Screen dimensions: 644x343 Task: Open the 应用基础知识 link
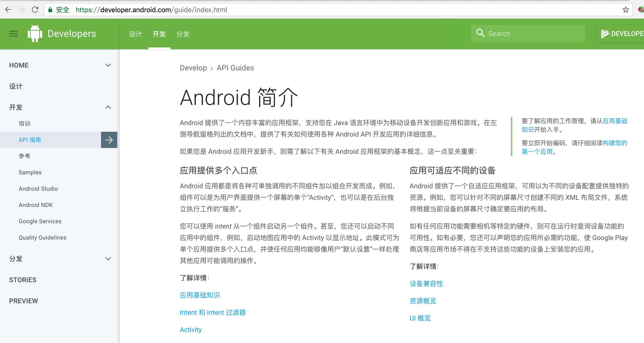pos(200,295)
